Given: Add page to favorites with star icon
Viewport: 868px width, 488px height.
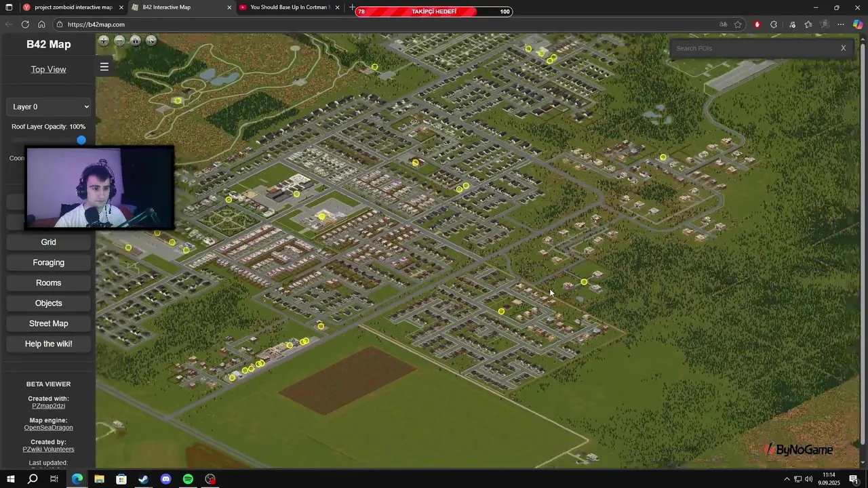Looking at the screenshot, I should (738, 24).
